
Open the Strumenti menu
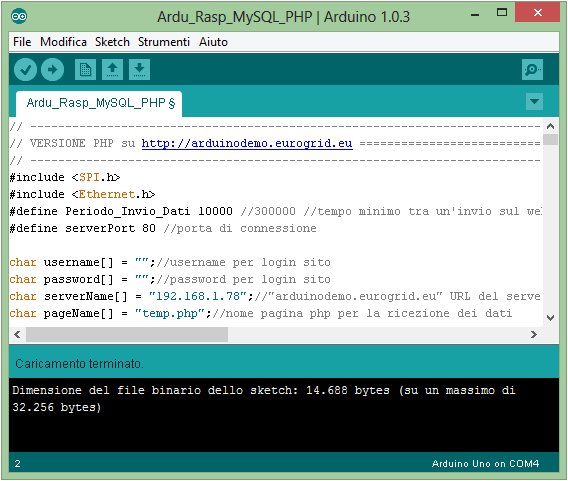click(x=164, y=42)
